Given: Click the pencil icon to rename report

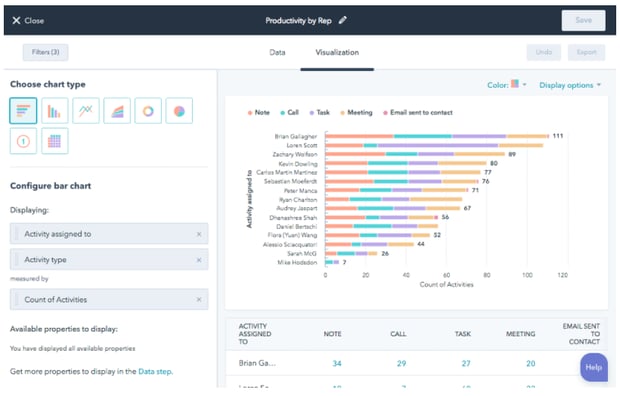Looking at the screenshot, I should [343, 20].
